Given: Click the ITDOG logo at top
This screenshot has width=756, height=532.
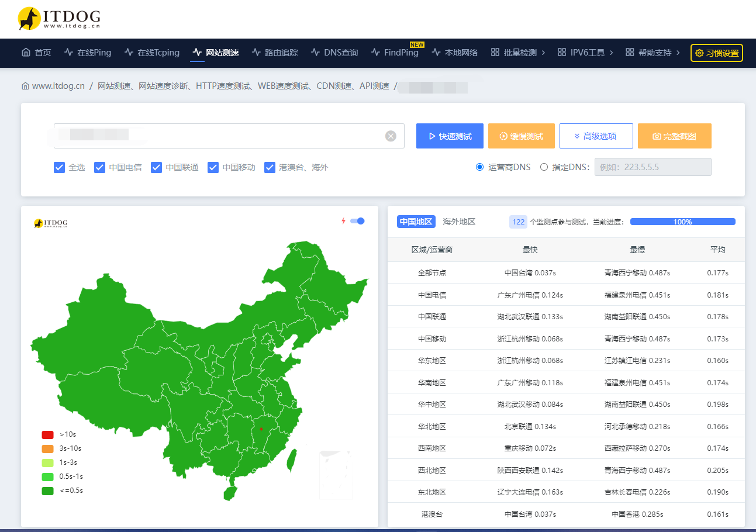Looking at the screenshot, I should point(59,19).
